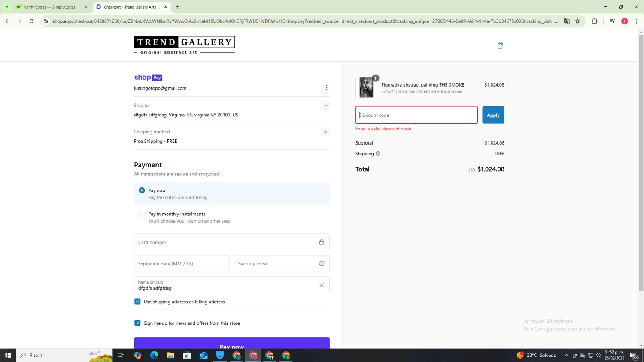This screenshot has height=362, width=644.
Task: Select the justingotopo@gmail.com email text
Action: [x=160, y=88]
